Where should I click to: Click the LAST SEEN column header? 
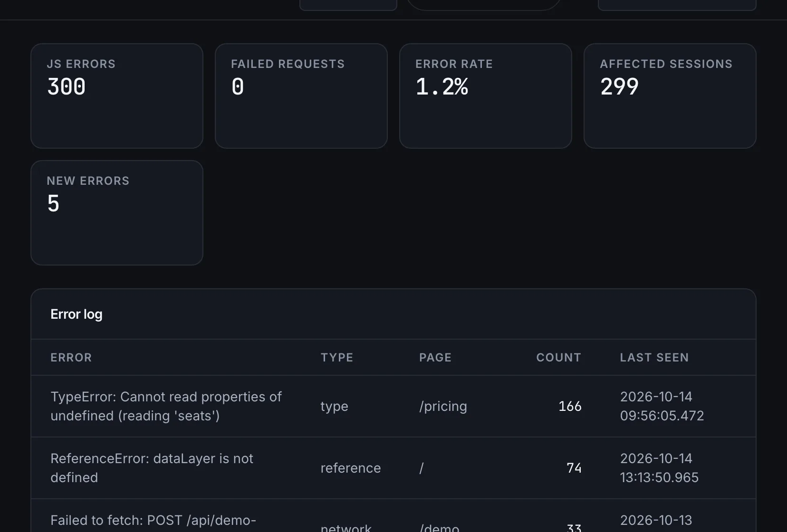point(654,357)
